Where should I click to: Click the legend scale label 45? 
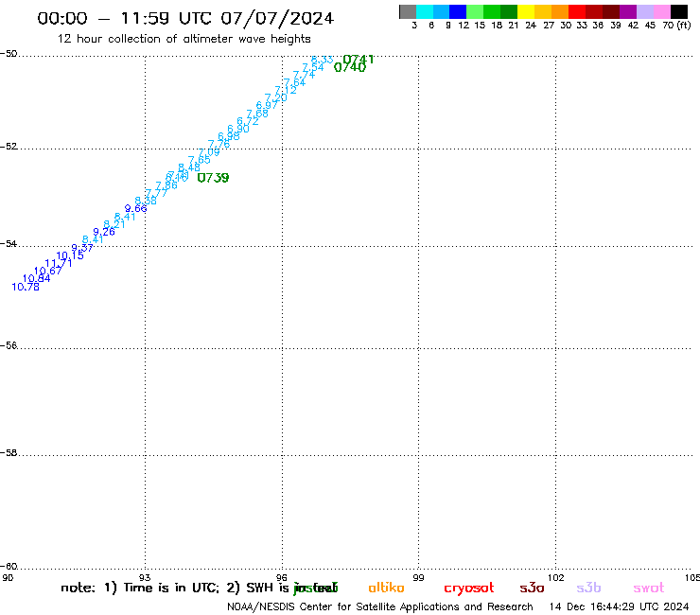(x=651, y=25)
